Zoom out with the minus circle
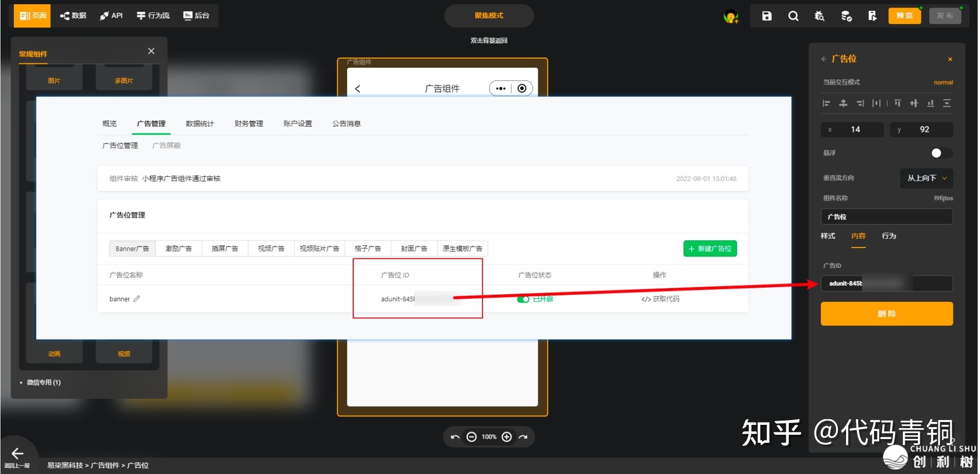Screen dimensions: 980x474 click(472, 437)
